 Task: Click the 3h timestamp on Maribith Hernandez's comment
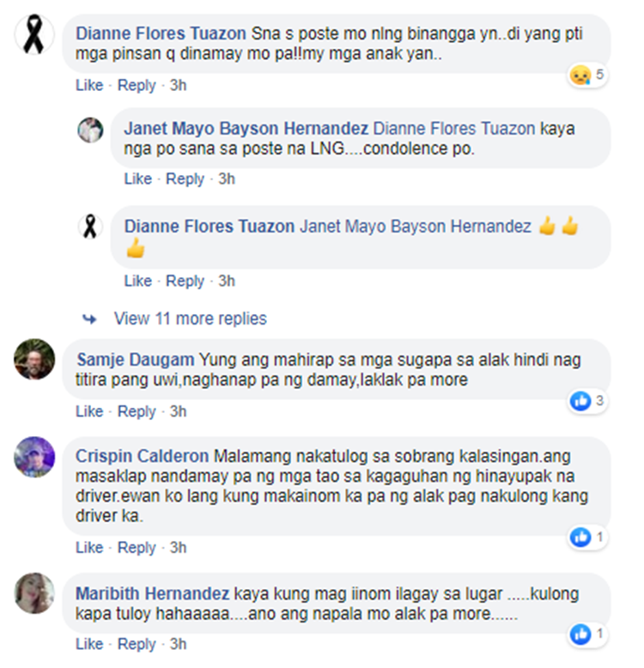click(178, 644)
